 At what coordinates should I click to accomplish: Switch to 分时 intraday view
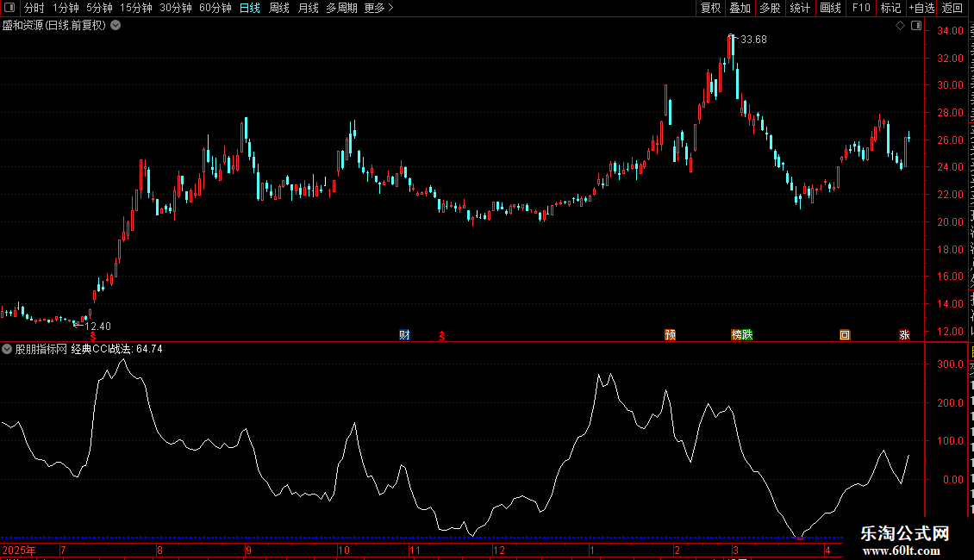[x=34, y=8]
